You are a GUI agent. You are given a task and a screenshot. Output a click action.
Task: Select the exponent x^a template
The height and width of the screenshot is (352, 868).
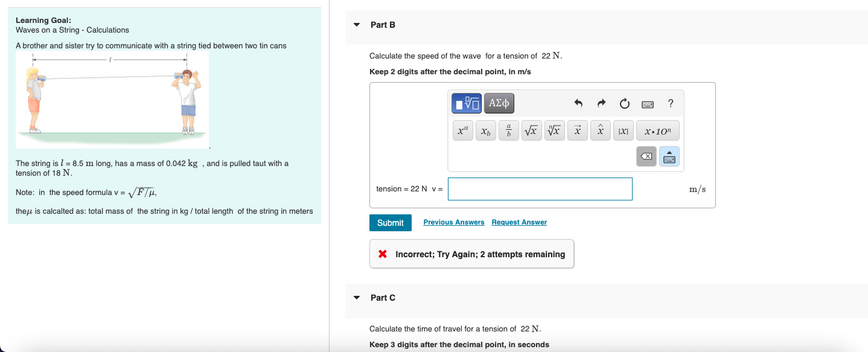click(x=462, y=130)
